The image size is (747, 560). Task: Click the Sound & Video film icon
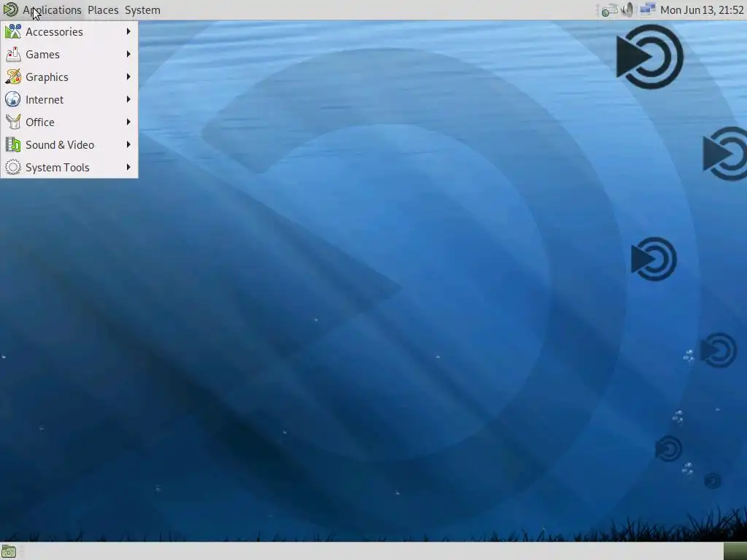coord(13,145)
